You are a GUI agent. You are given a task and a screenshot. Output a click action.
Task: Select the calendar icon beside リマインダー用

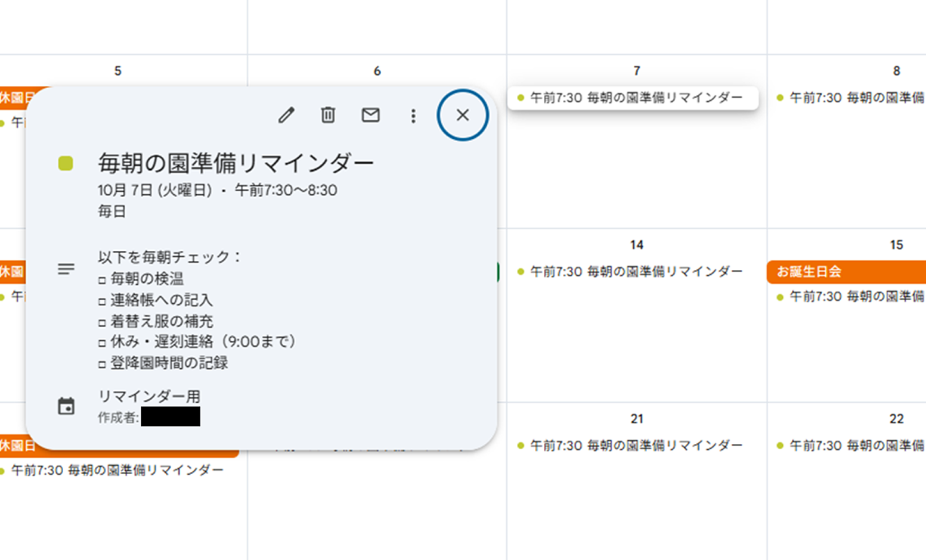tap(66, 406)
